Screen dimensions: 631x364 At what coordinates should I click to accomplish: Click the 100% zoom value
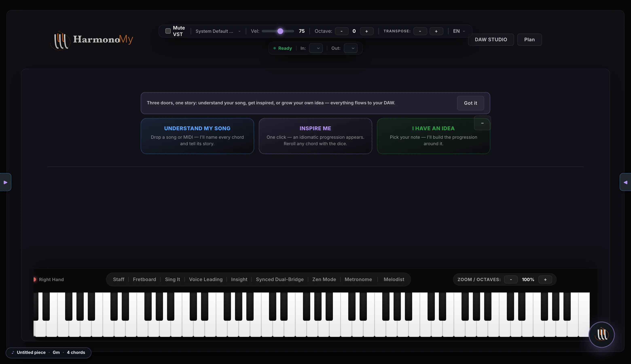coord(528,279)
